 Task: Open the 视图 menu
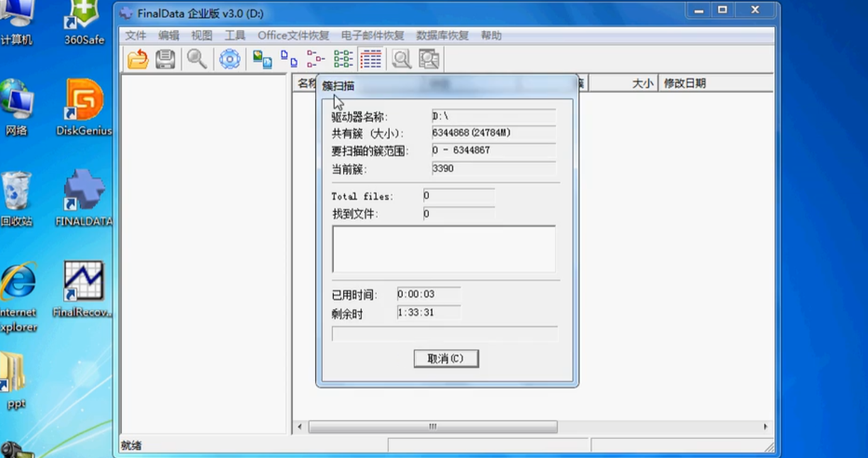(202, 35)
